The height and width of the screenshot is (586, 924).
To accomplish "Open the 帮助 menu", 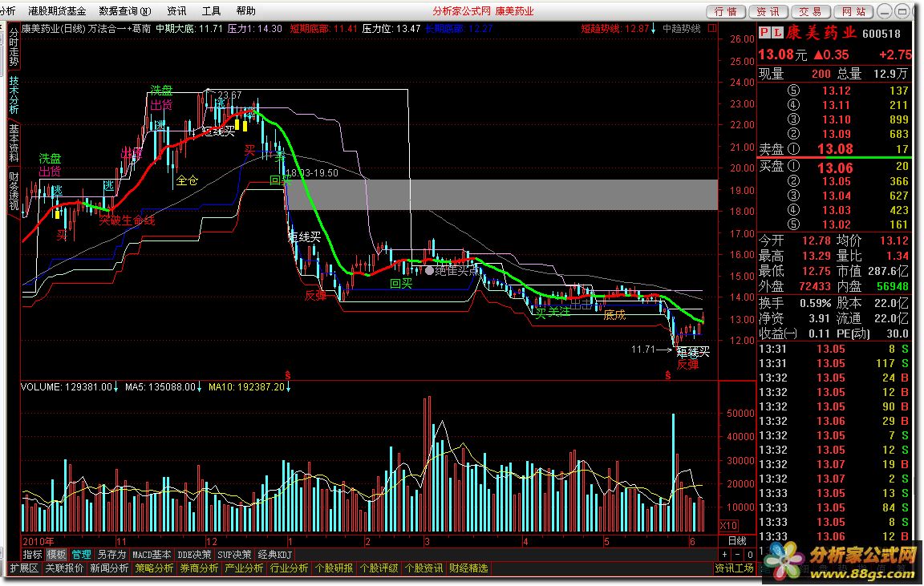I will 245,10.
